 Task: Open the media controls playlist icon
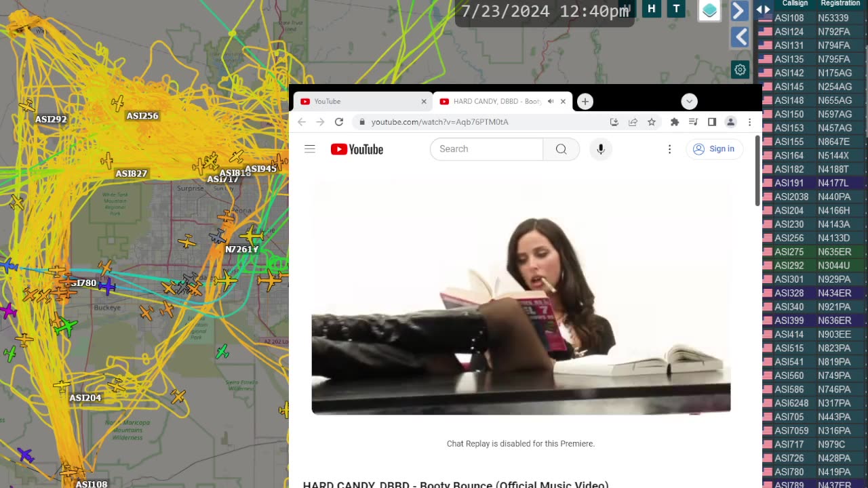pyautogui.click(x=693, y=122)
